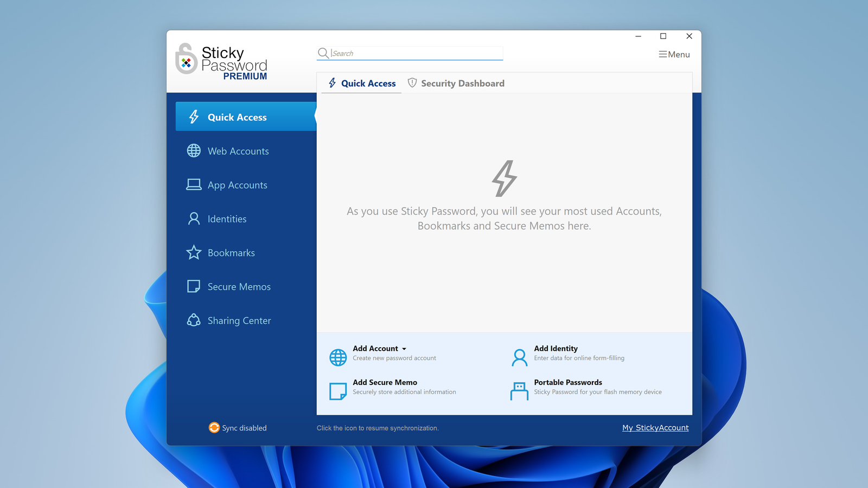Click the App Accounts laptop icon
The height and width of the screenshot is (488, 868).
tap(194, 185)
